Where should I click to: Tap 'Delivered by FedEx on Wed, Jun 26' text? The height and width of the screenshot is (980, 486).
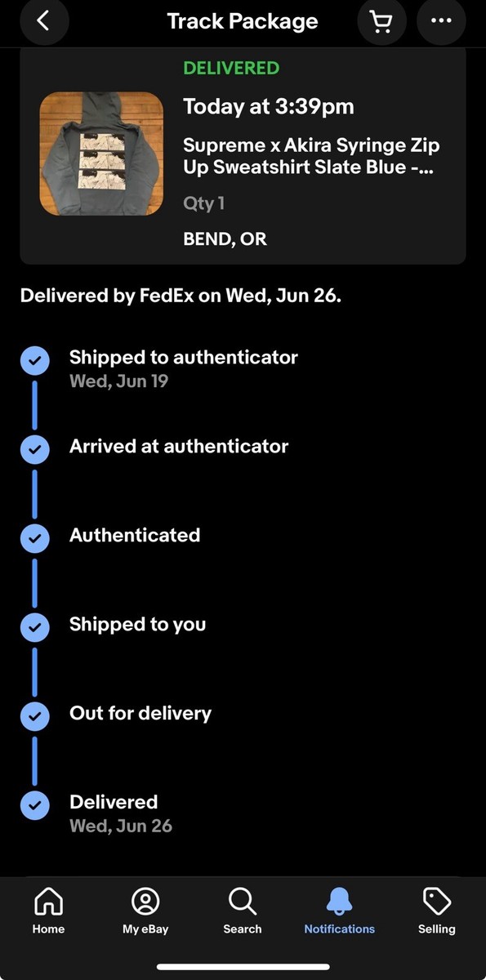pyautogui.click(x=181, y=296)
